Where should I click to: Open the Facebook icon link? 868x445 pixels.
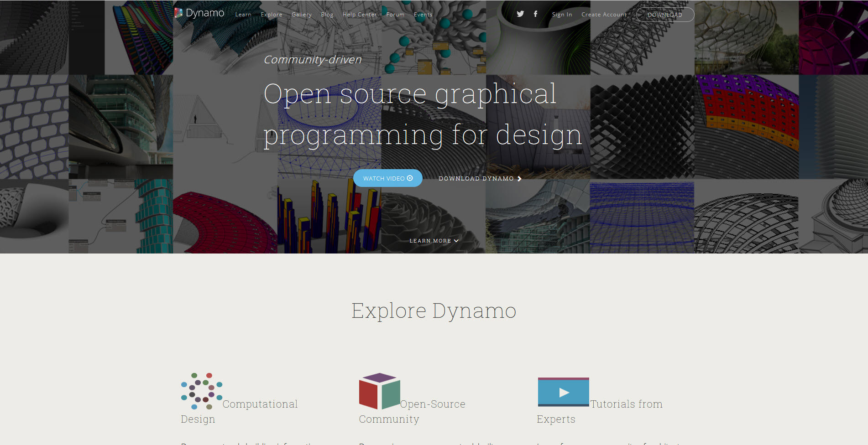coord(535,14)
